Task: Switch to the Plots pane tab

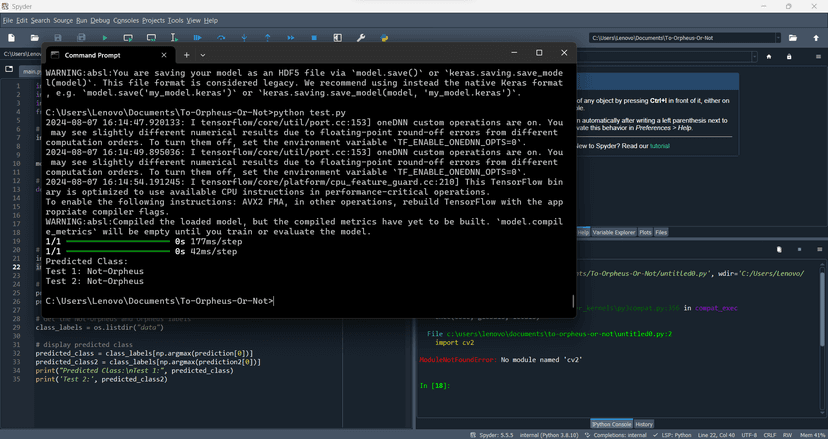Action: click(645, 232)
